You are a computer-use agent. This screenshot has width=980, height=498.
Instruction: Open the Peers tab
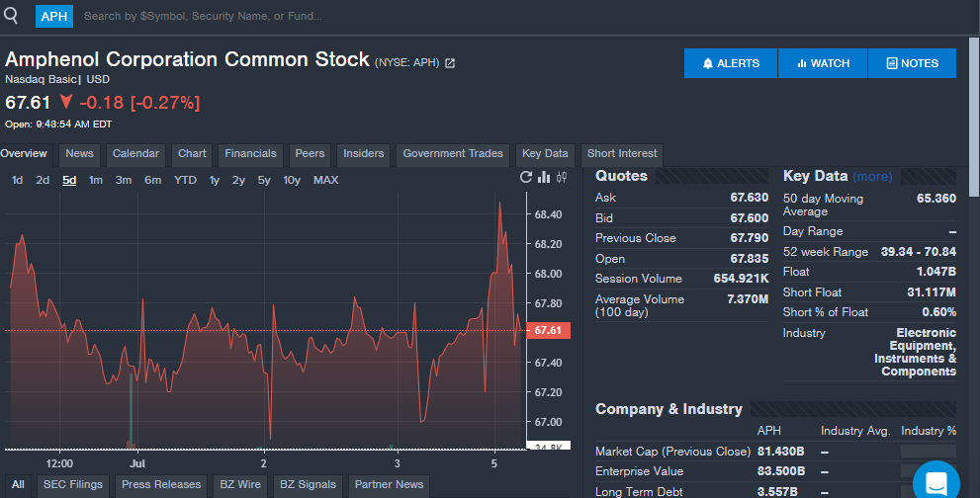coord(310,154)
